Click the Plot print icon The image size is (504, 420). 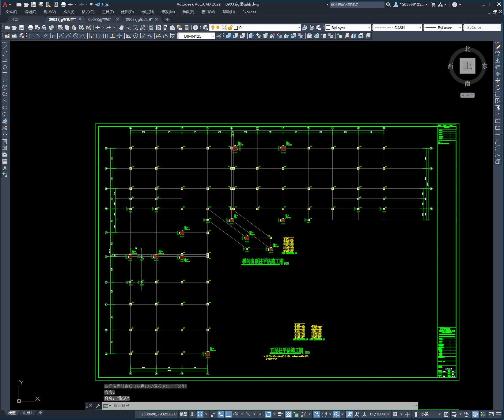click(30, 28)
